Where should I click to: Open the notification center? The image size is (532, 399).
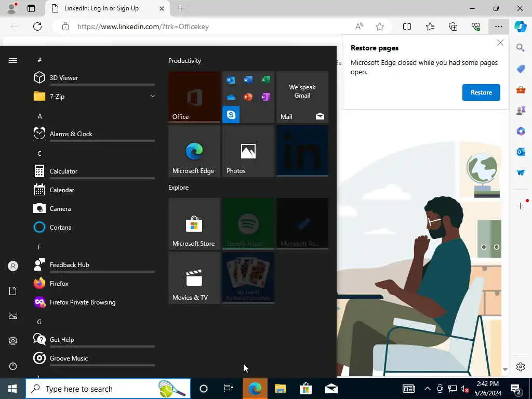(x=516, y=389)
